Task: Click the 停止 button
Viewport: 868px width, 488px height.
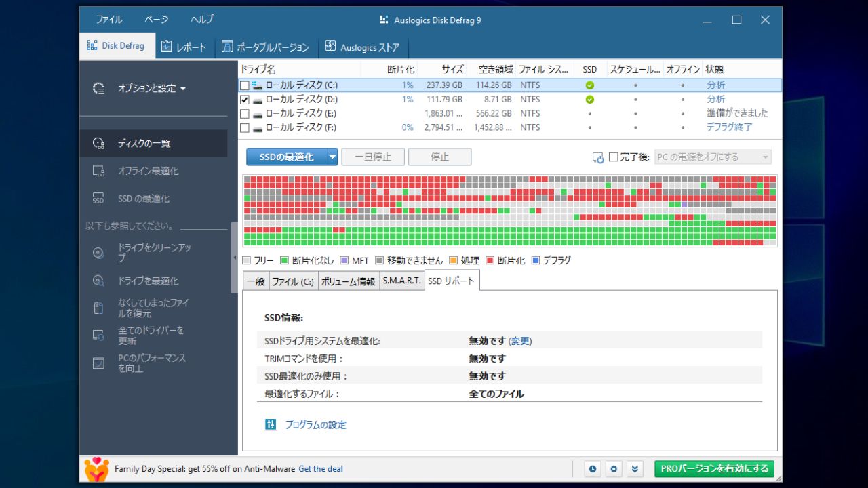Action: click(440, 157)
